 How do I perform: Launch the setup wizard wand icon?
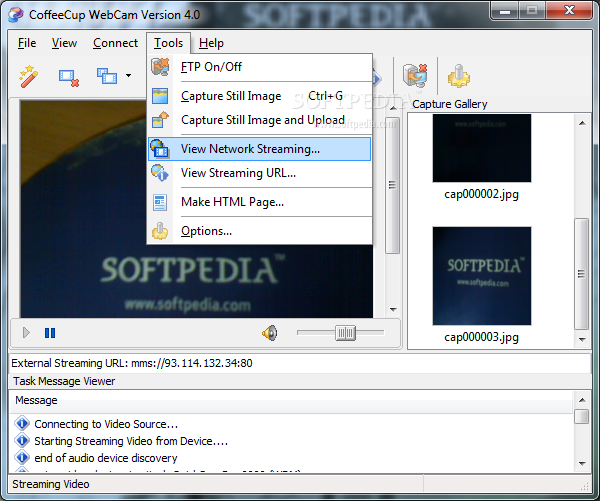coord(29,77)
